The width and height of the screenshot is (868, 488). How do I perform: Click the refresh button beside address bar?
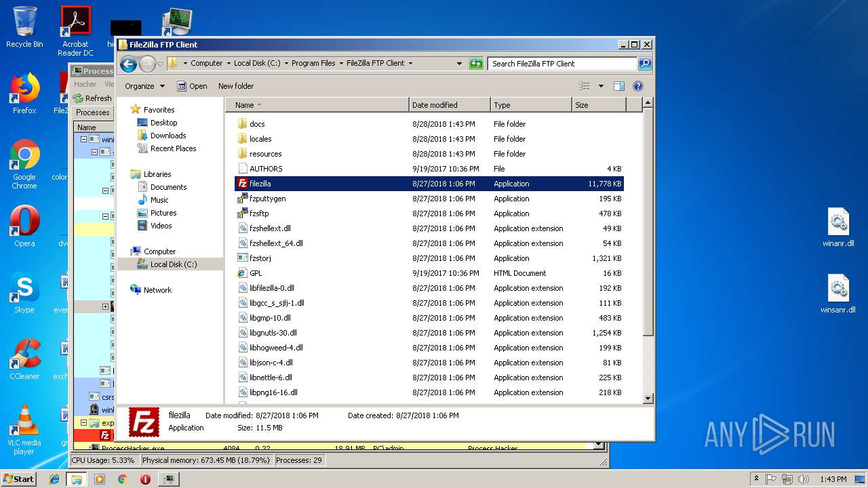tap(476, 64)
